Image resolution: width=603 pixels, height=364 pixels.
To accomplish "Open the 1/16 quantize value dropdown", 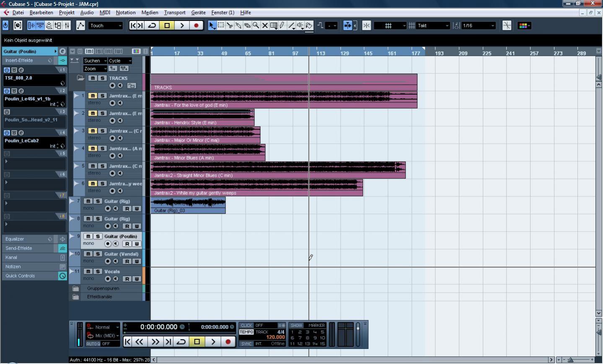I will (x=479, y=26).
